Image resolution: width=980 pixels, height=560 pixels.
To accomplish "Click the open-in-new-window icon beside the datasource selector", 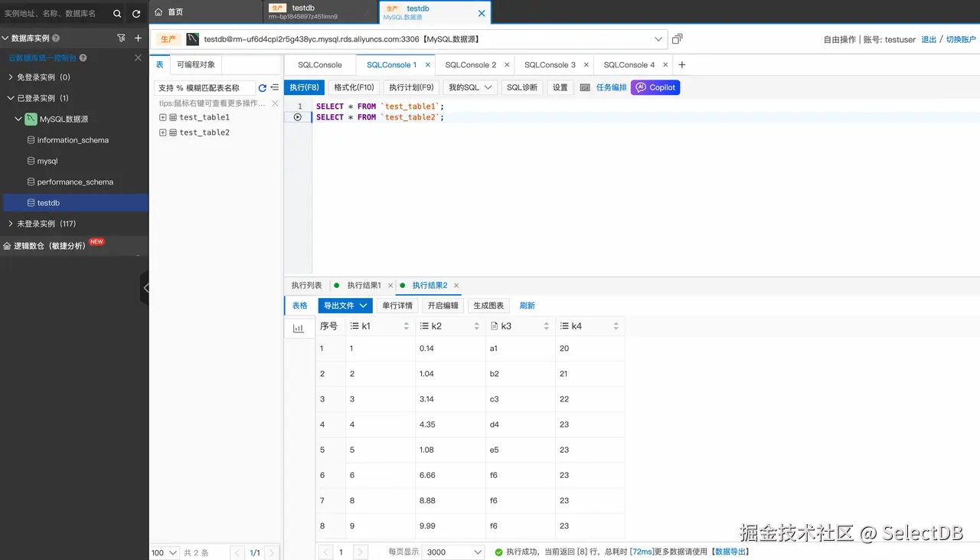I will pyautogui.click(x=677, y=39).
